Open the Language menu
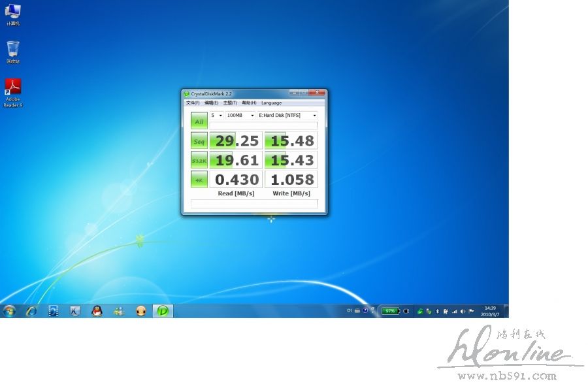 (271, 103)
